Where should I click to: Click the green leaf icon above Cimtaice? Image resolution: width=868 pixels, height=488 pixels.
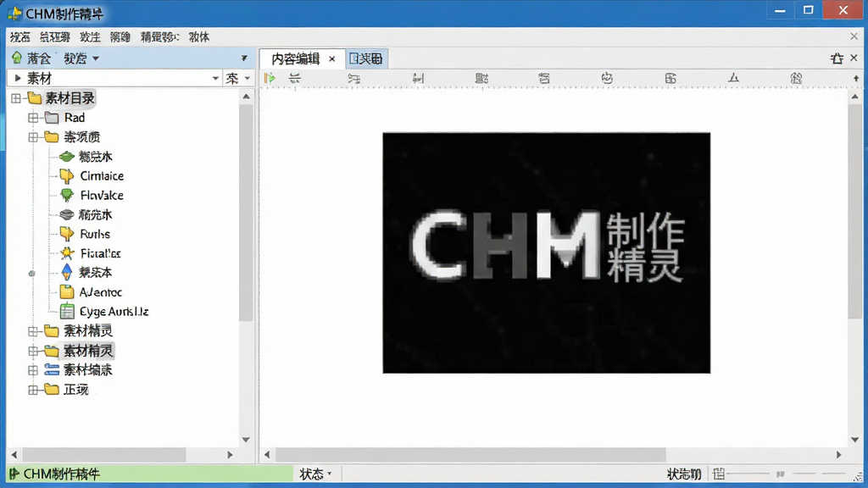67,157
